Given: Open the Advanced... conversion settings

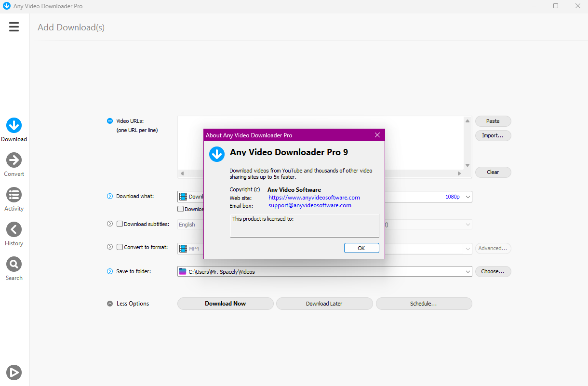Looking at the screenshot, I should 493,248.
